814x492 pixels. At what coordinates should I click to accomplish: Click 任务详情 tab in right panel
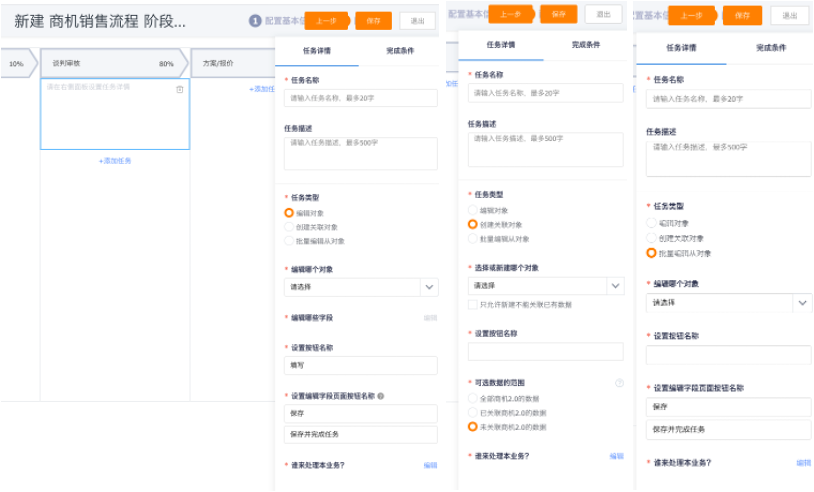680,48
